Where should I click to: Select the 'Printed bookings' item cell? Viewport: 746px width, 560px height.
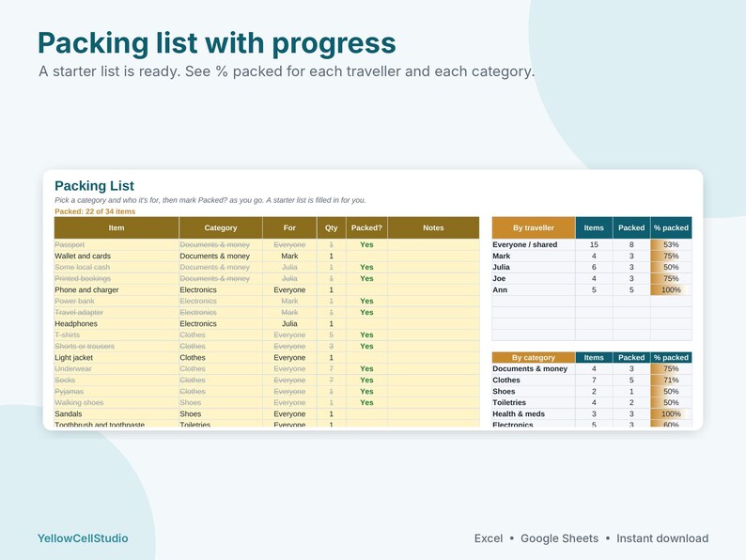tap(117, 279)
